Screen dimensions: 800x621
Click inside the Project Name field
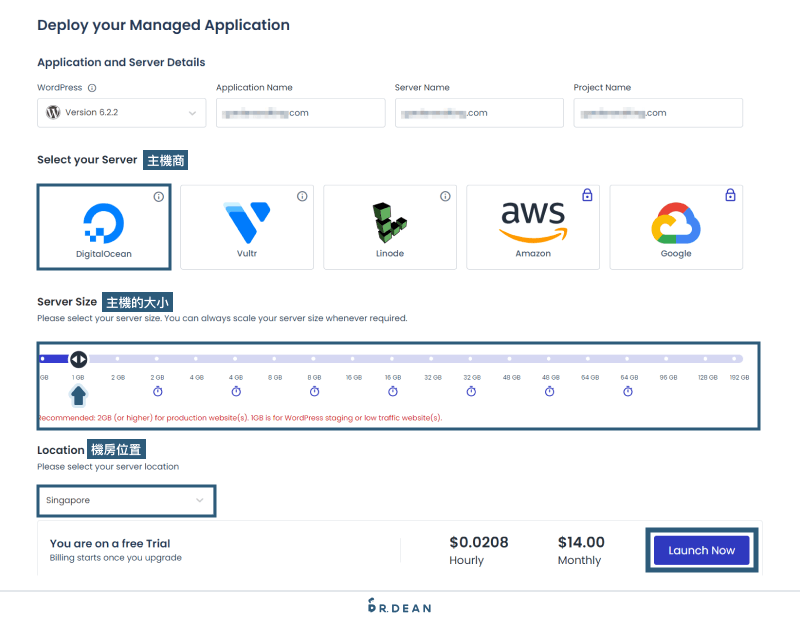tap(658, 113)
